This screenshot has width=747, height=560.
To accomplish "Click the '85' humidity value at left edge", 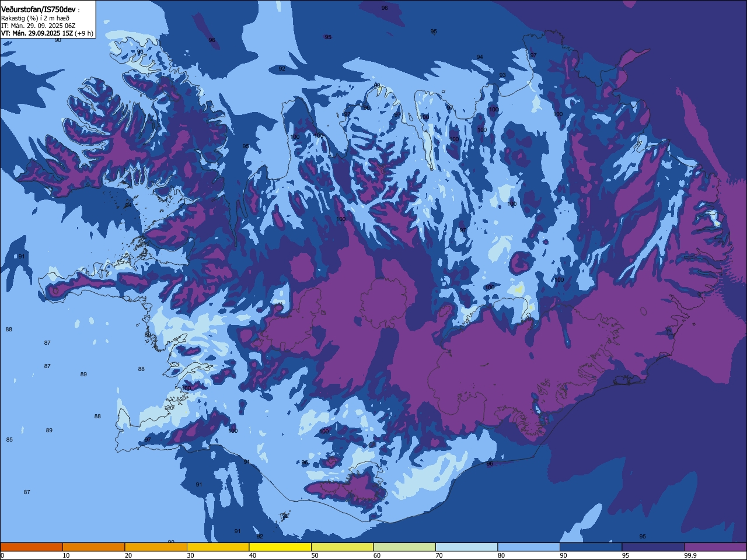I will (9, 440).
